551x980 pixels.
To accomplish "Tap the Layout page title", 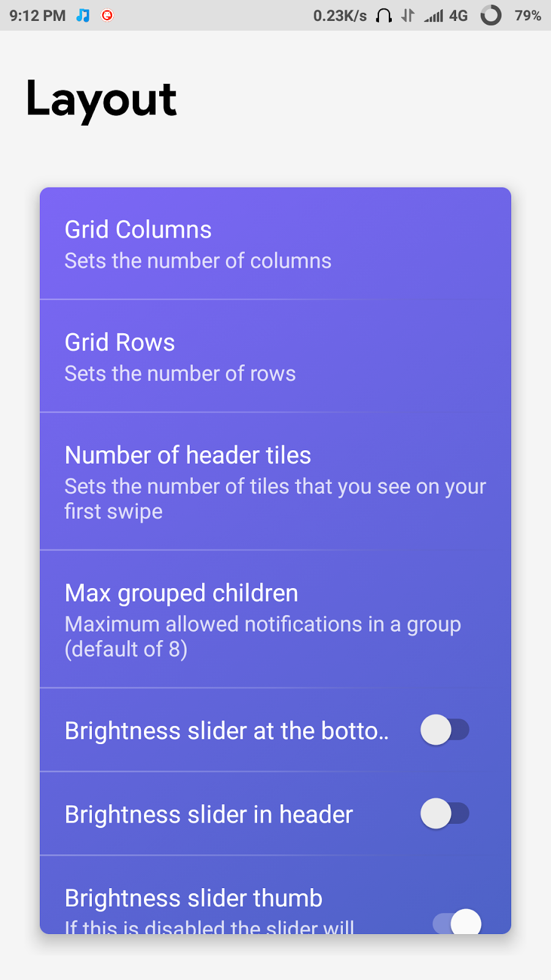I will 102,99.
